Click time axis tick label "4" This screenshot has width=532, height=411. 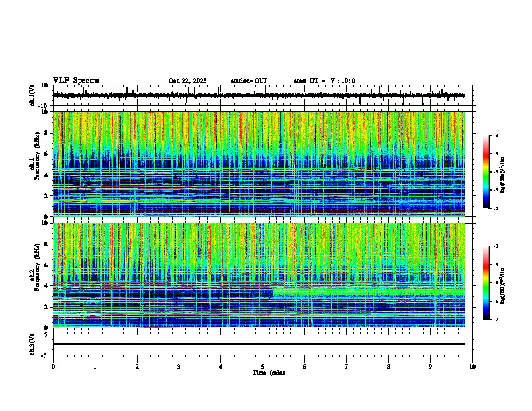click(x=221, y=367)
